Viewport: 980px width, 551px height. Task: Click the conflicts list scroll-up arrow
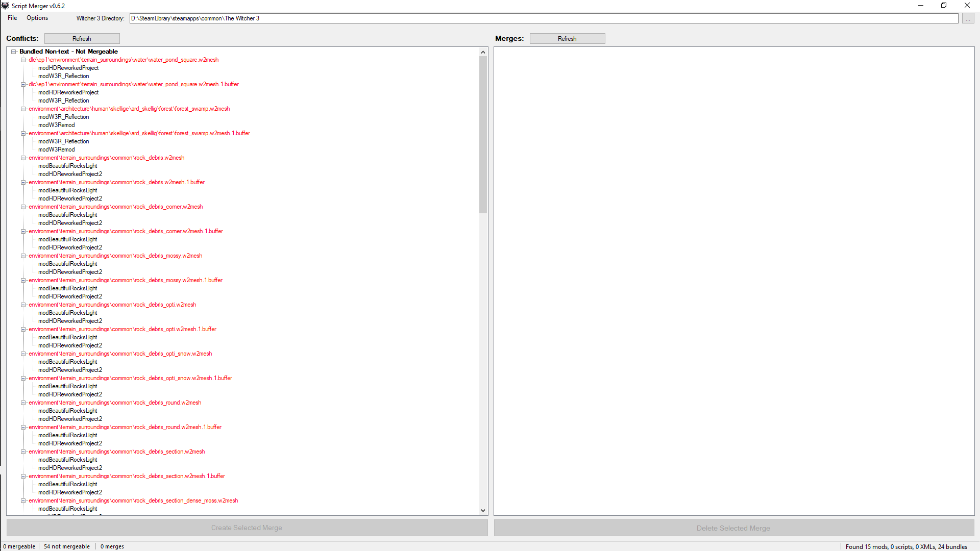tap(483, 52)
